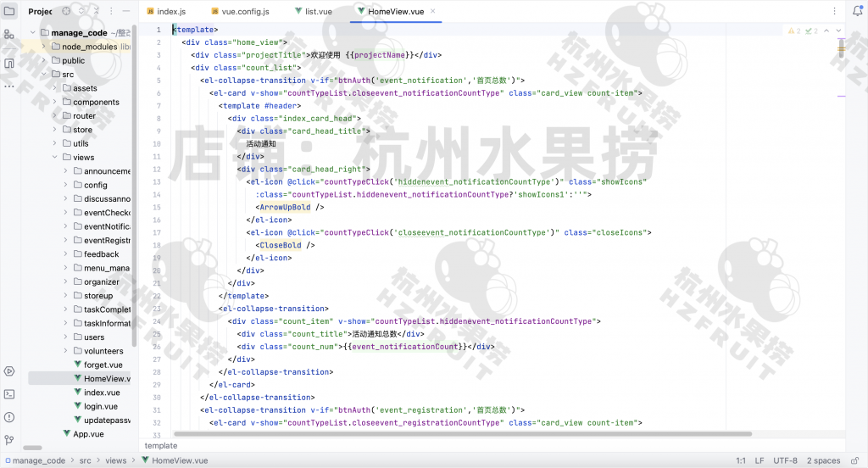Open the Structure tool window icon

pyautogui.click(x=9, y=63)
